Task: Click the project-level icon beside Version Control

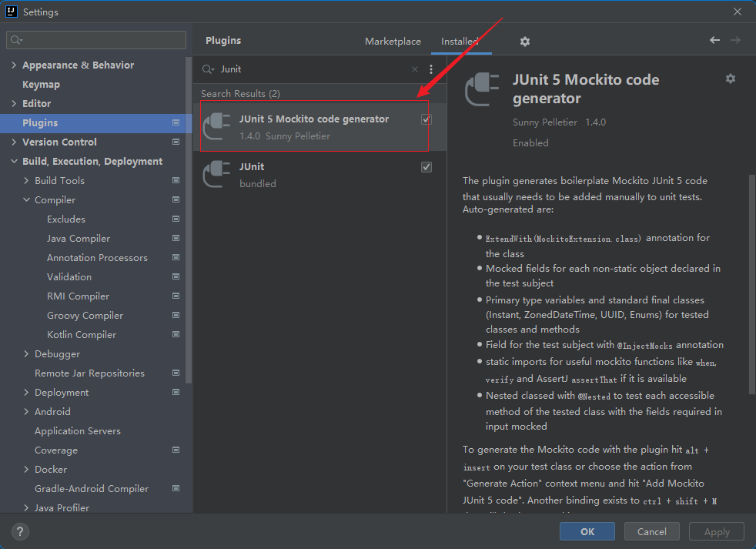Action: 176,142
